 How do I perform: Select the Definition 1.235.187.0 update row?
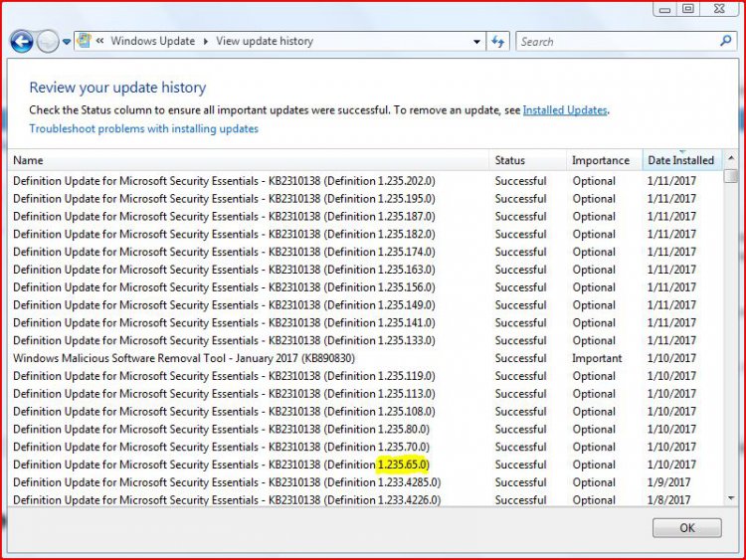(x=365, y=217)
